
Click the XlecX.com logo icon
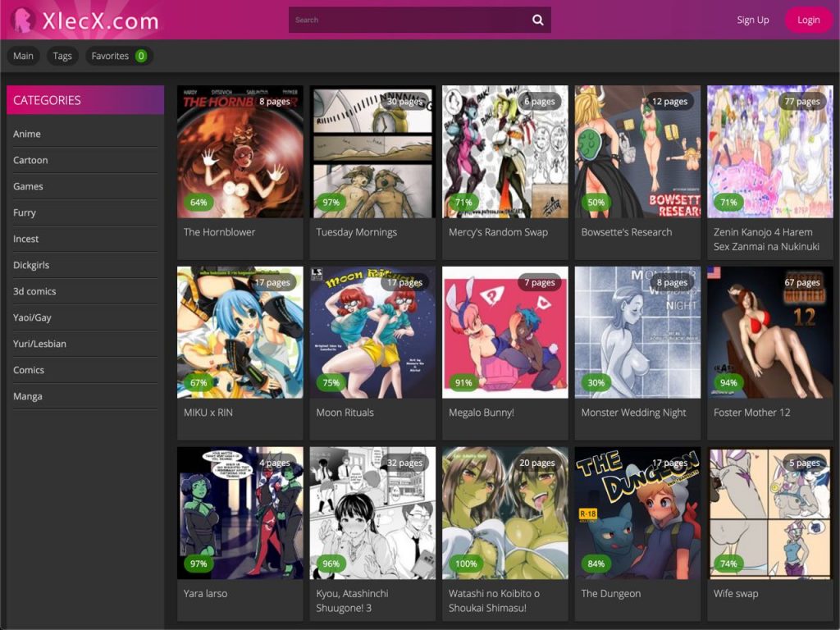[23, 20]
